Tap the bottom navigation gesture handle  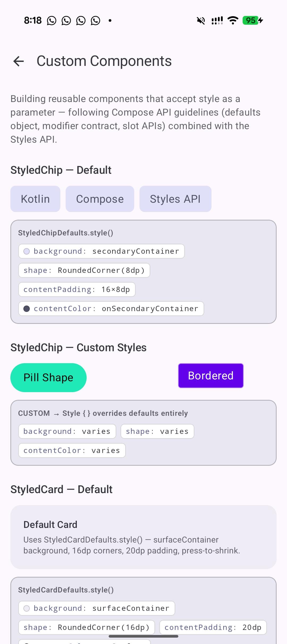pos(143,636)
